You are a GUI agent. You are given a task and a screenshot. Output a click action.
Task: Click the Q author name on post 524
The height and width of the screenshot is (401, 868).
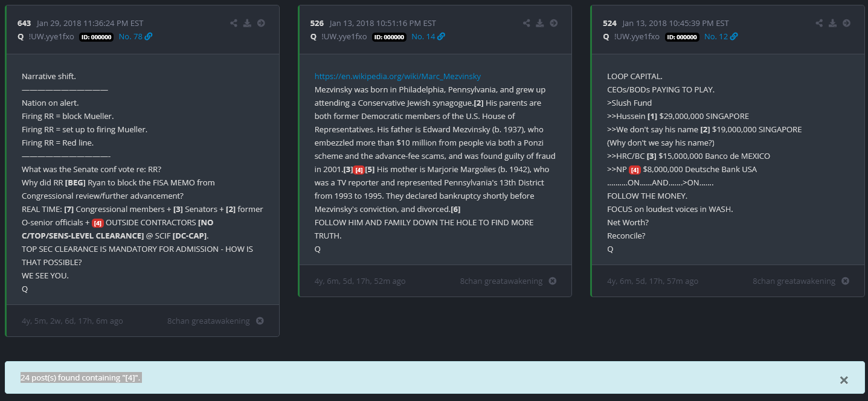pos(606,36)
